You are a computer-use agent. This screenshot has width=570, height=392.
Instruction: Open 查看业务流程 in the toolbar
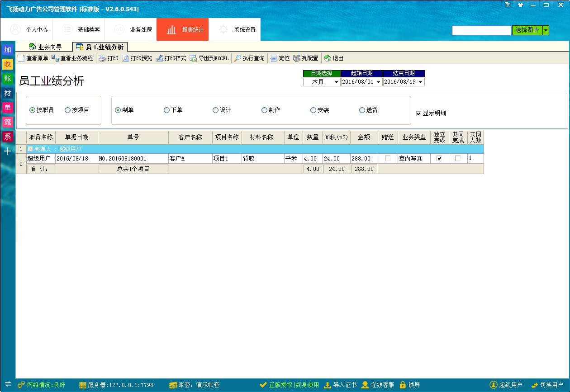(55, 58)
